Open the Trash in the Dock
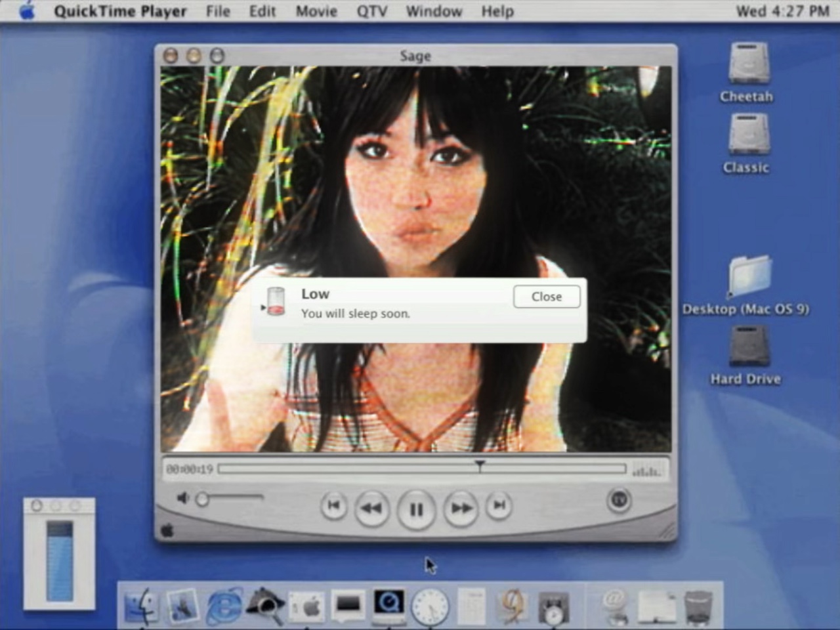 coord(698,606)
